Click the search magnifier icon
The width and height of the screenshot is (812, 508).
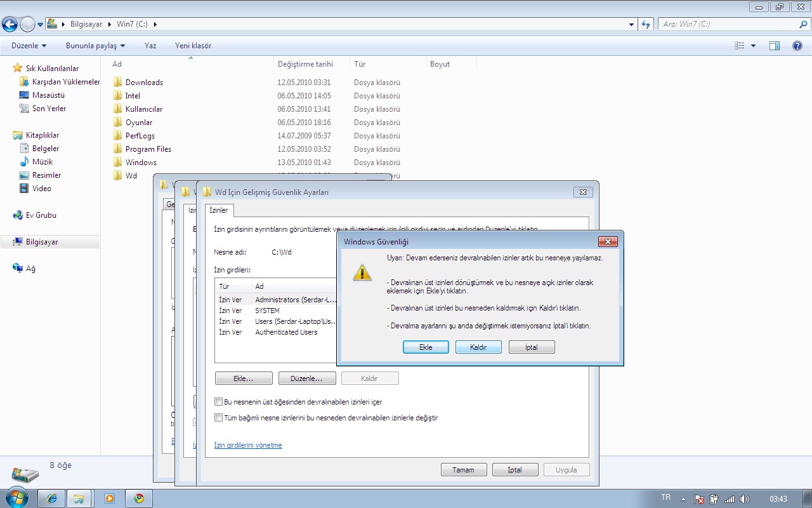point(803,24)
